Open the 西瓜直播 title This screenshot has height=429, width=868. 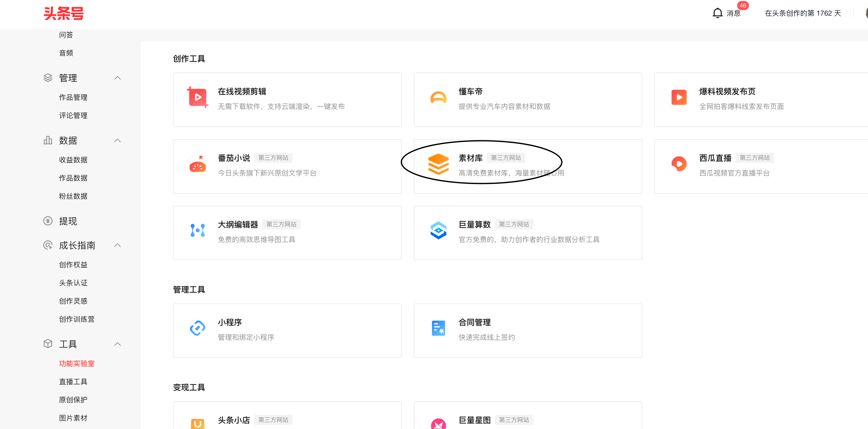click(715, 158)
